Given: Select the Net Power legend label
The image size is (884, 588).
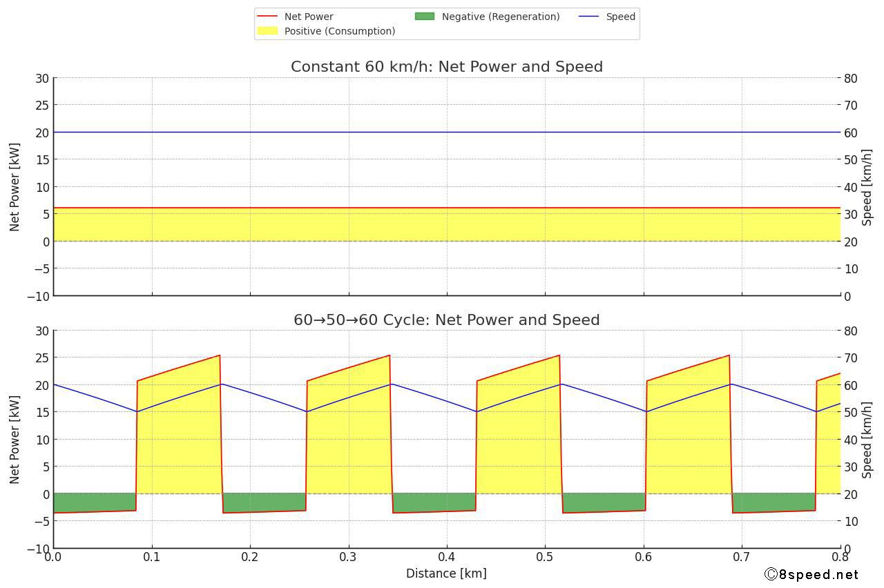Looking at the screenshot, I should [309, 17].
